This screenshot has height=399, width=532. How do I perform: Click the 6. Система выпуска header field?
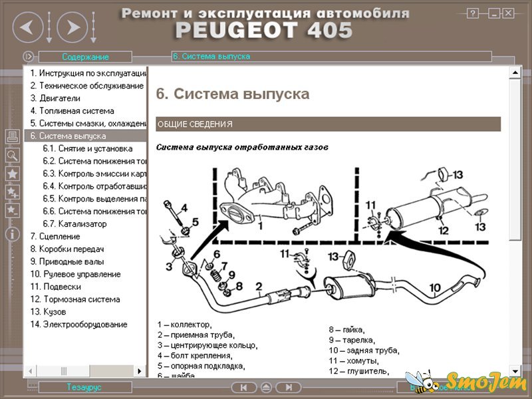[331, 57]
